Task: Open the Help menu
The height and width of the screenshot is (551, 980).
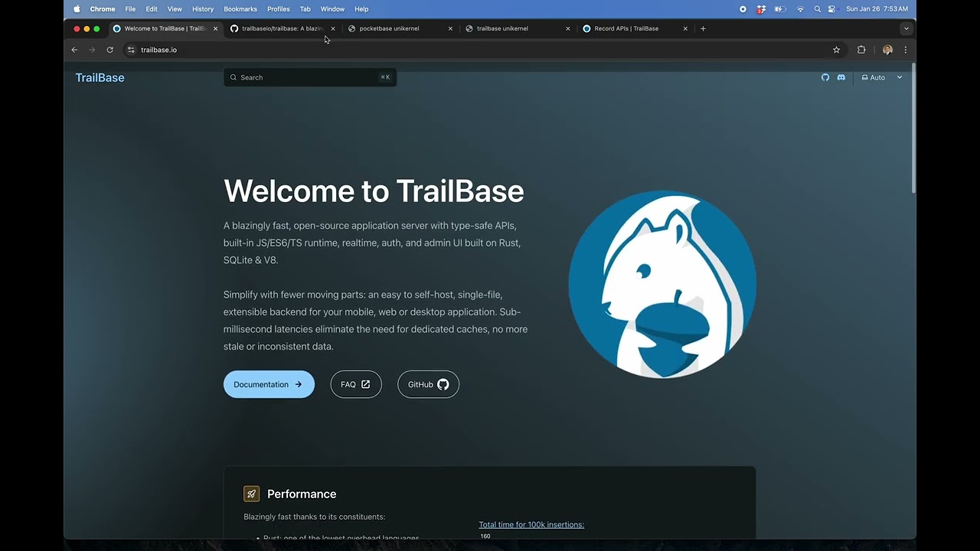Action: (361, 9)
